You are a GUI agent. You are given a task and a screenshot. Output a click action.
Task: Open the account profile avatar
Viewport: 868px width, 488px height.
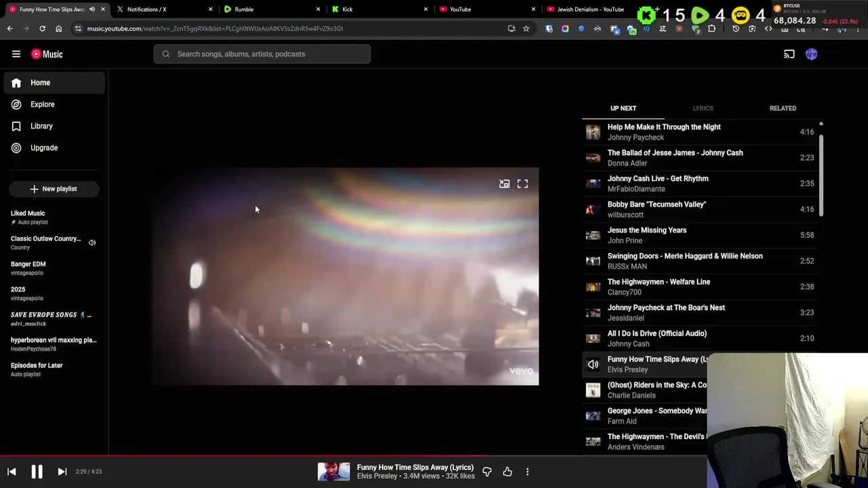tap(812, 54)
